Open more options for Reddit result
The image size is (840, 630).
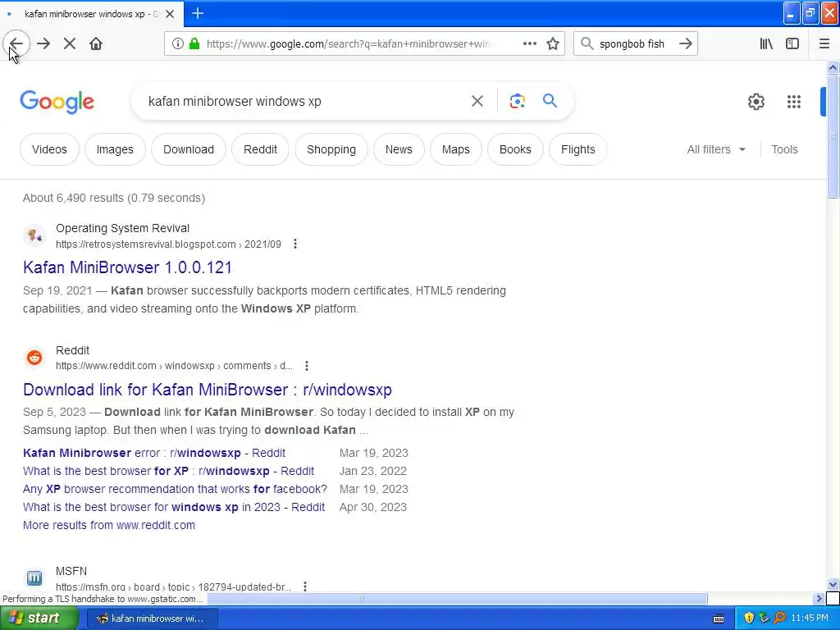[307, 366]
